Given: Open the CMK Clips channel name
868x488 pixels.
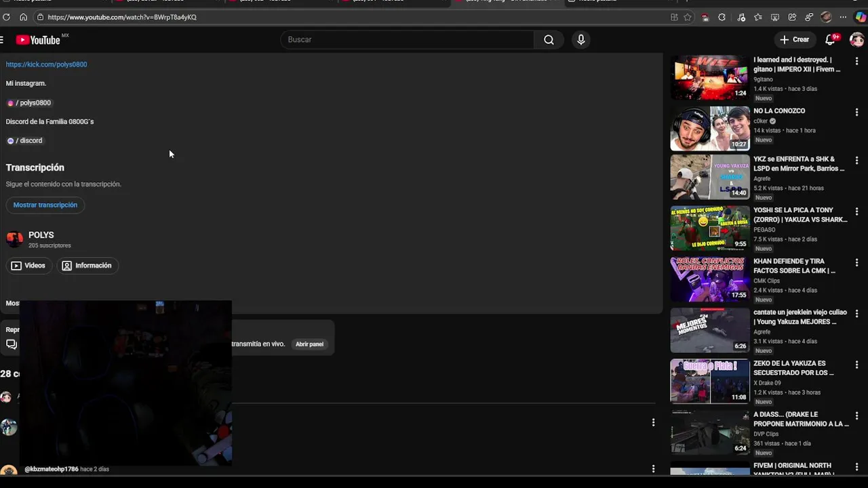Looking at the screenshot, I should (767, 281).
